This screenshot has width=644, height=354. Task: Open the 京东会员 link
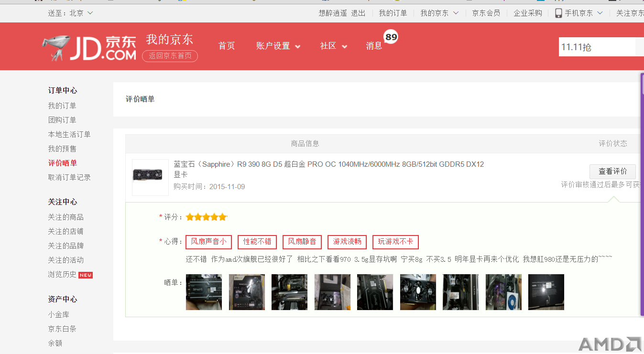[486, 13]
